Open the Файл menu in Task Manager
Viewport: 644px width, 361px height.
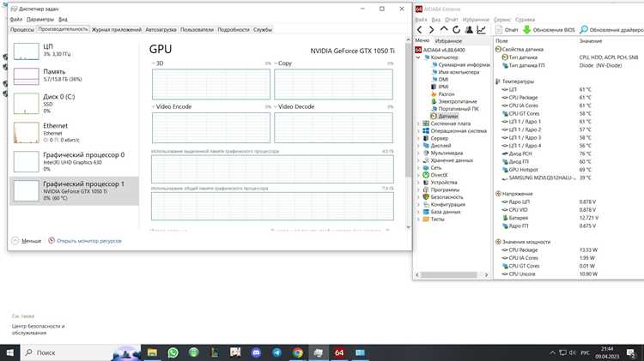click(16, 19)
